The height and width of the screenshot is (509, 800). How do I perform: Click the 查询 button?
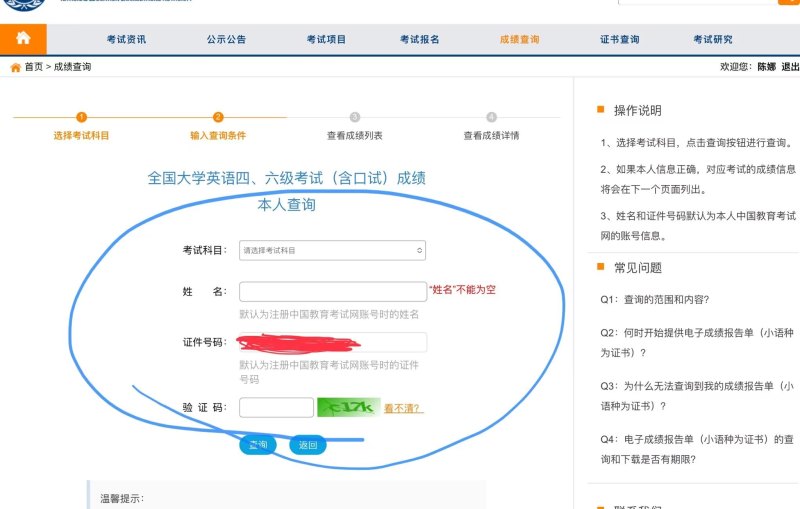point(258,445)
